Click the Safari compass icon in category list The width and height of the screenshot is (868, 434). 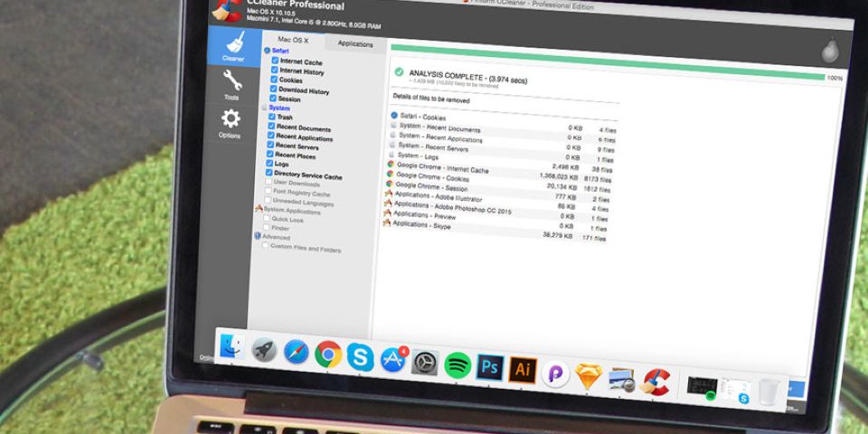click(x=268, y=50)
